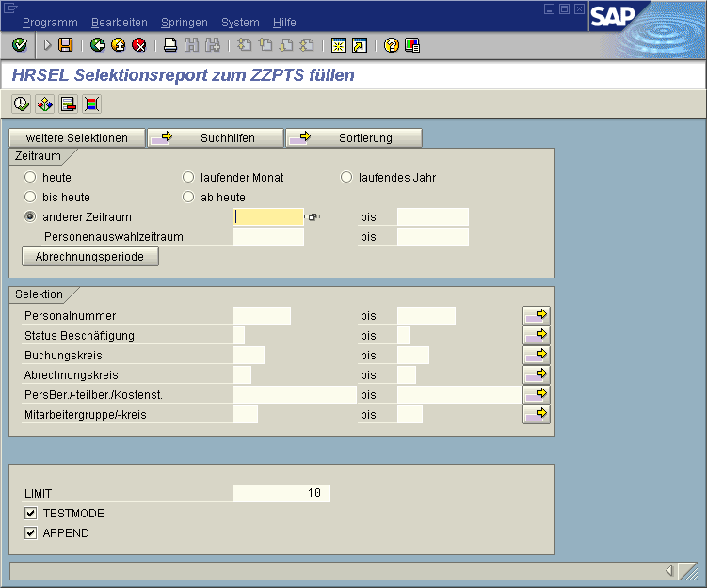This screenshot has width=707, height=588.
Task: Click the Print icon in toolbar
Action: tap(170, 44)
